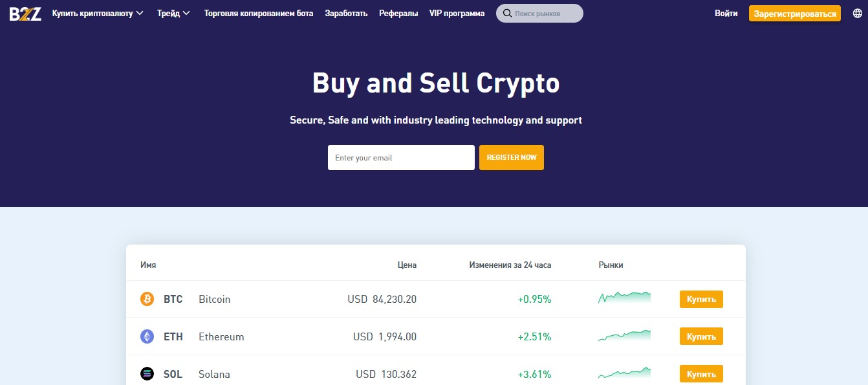868x385 pixels.
Task: Click the +0.95% change value
Action: coord(534,299)
